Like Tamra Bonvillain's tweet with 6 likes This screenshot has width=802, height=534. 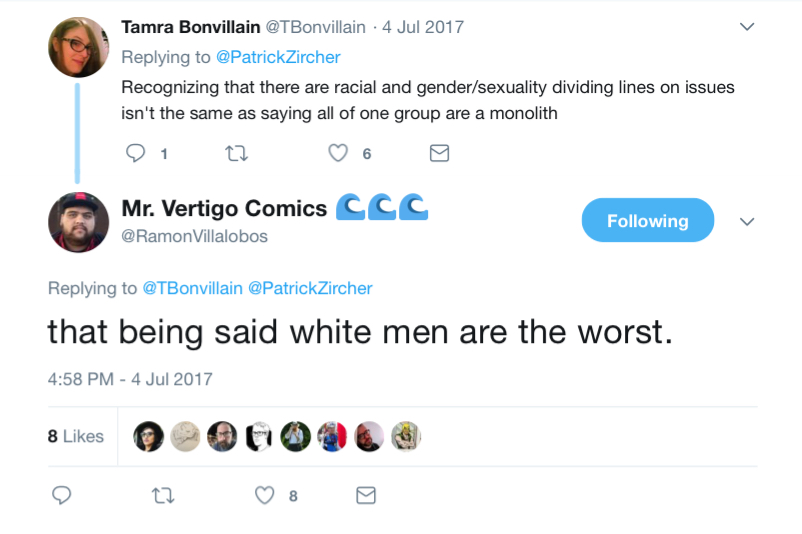338,153
